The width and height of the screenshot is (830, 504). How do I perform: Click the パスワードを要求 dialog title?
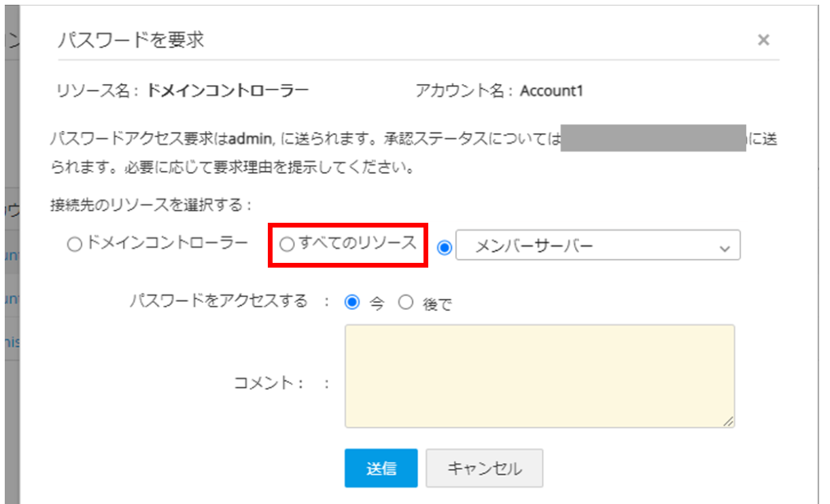point(131,40)
